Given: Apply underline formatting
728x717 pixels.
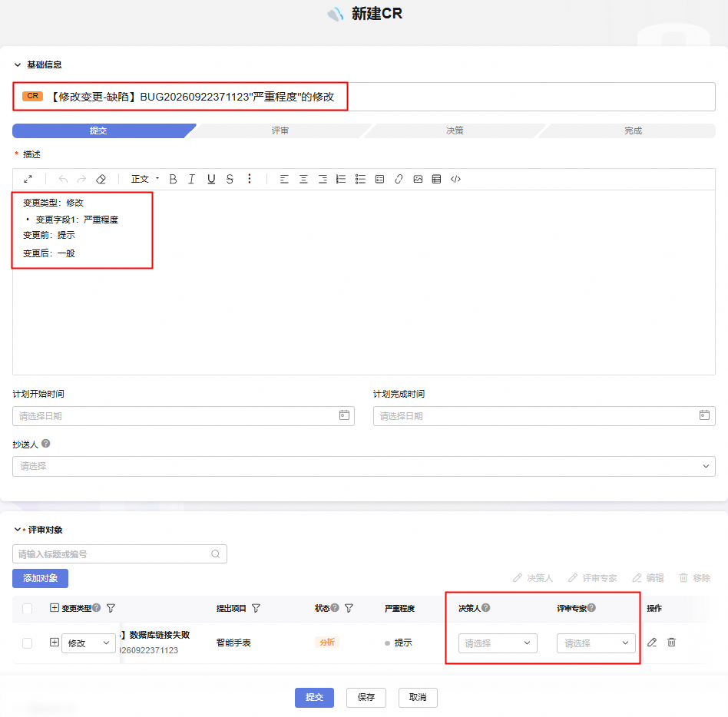Looking at the screenshot, I should 211,179.
